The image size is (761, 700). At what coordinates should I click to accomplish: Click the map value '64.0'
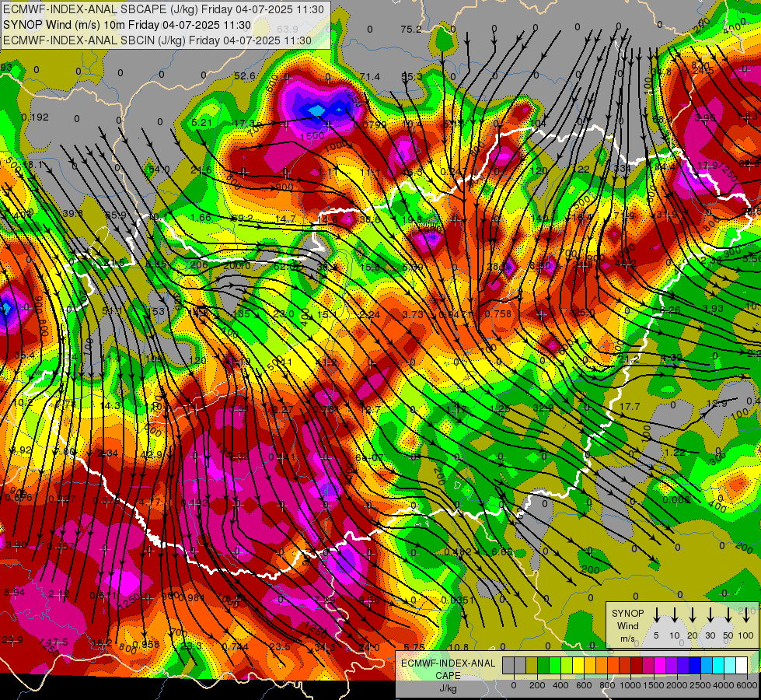click(159, 169)
